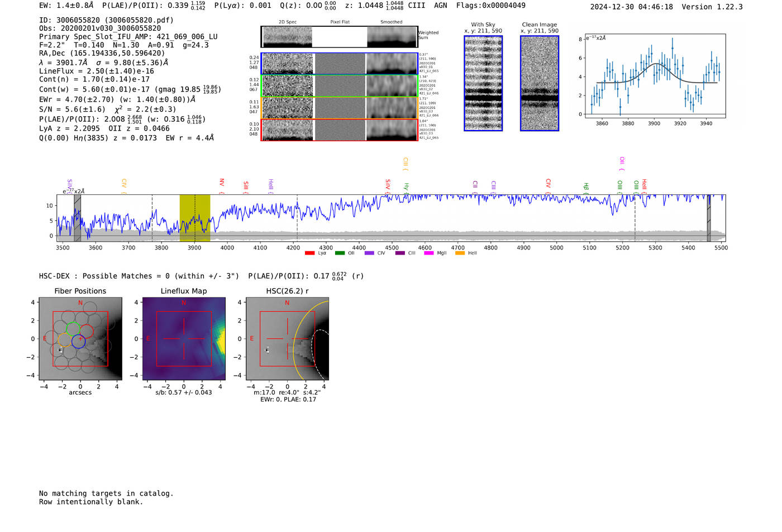Click the green OII legend swatch
Viewport: 782px width, 532px height.
click(x=340, y=253)
